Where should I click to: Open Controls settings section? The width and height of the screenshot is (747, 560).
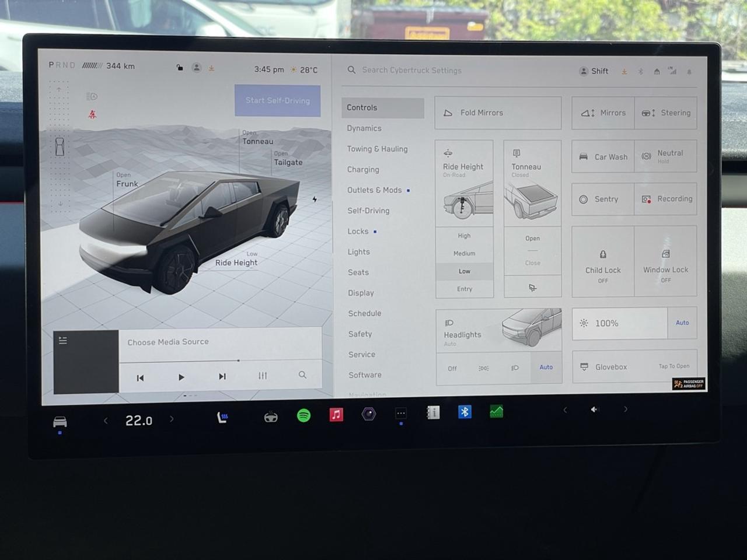click(x=382, y=108)
